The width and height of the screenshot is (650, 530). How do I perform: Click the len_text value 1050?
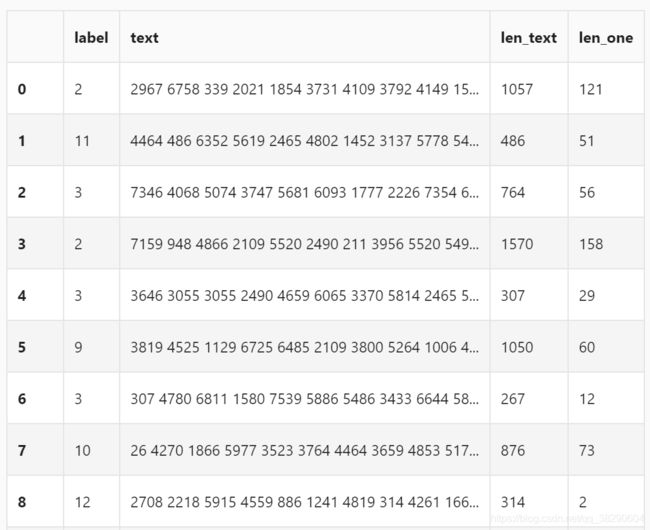click(x=517, y=347)
